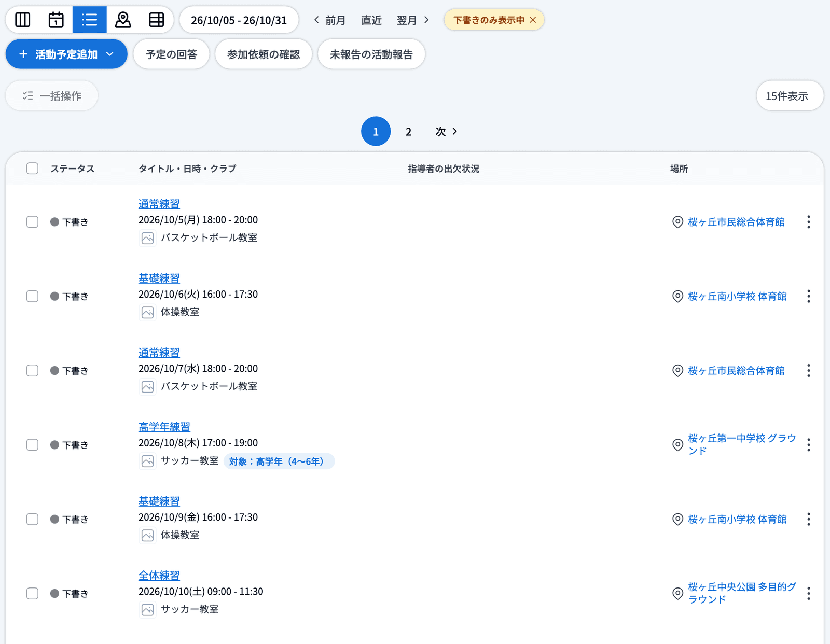Click the club image icon for 10/5 バスケットボール教室
The image size is (830, 644).
point(148,238)
